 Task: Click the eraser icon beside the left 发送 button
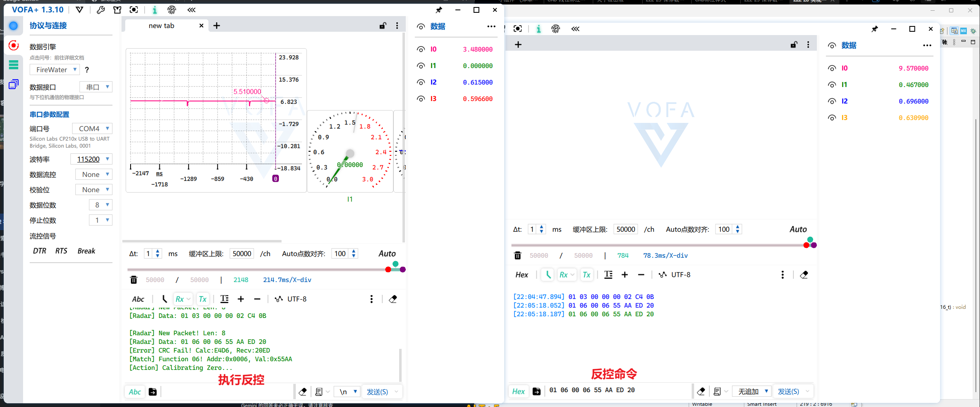tap(303, 392)
